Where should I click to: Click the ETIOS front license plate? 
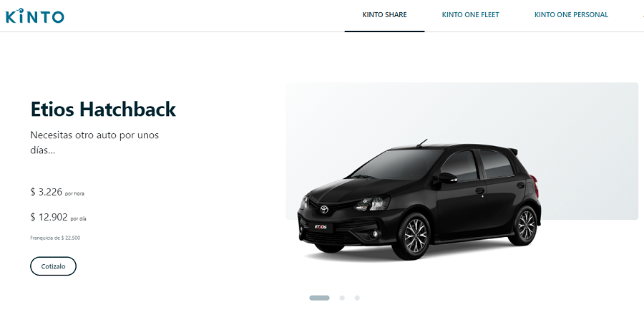(x=321, y=227)
